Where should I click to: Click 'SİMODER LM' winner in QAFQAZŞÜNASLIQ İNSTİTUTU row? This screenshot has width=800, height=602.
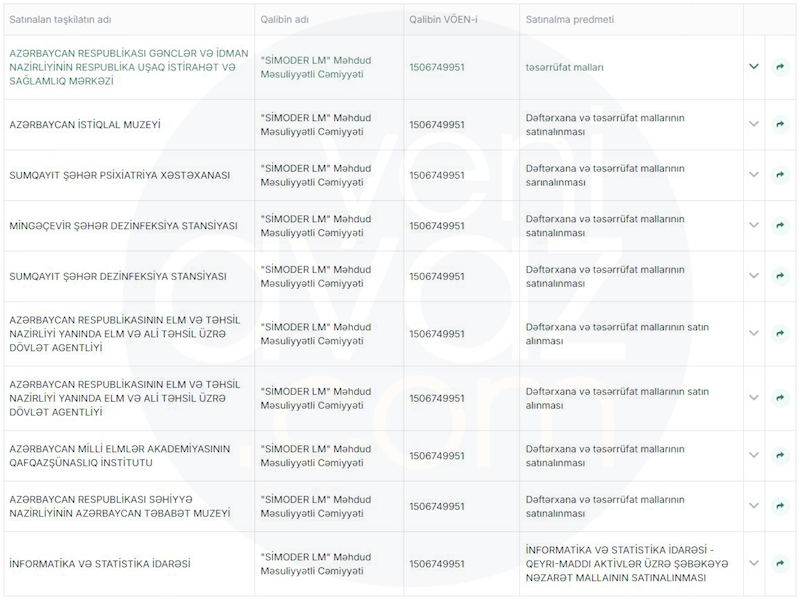coord(316,456)
